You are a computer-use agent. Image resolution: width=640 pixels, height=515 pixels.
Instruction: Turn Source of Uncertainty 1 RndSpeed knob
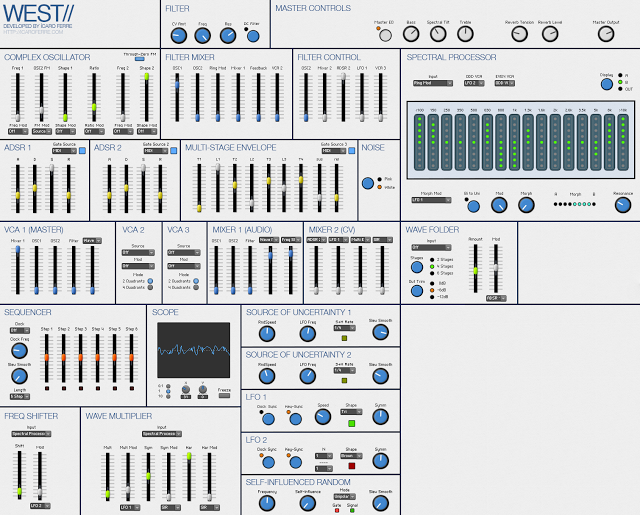(267, 333)
